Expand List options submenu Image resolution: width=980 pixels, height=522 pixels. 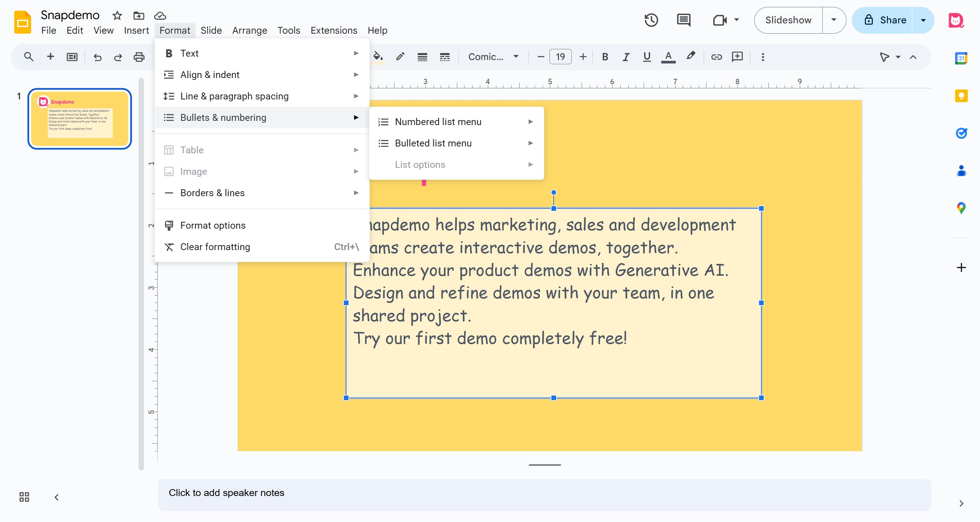click(457, 164)
